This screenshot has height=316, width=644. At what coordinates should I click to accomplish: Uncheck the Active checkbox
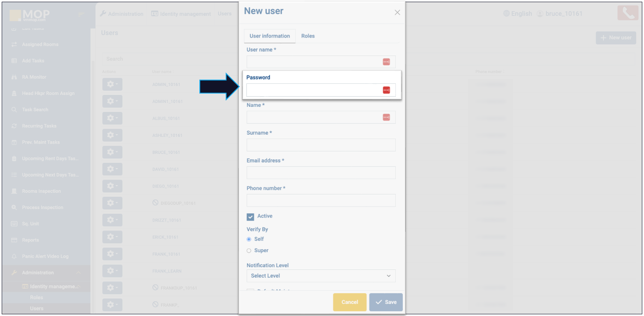[x=250, y=217]
